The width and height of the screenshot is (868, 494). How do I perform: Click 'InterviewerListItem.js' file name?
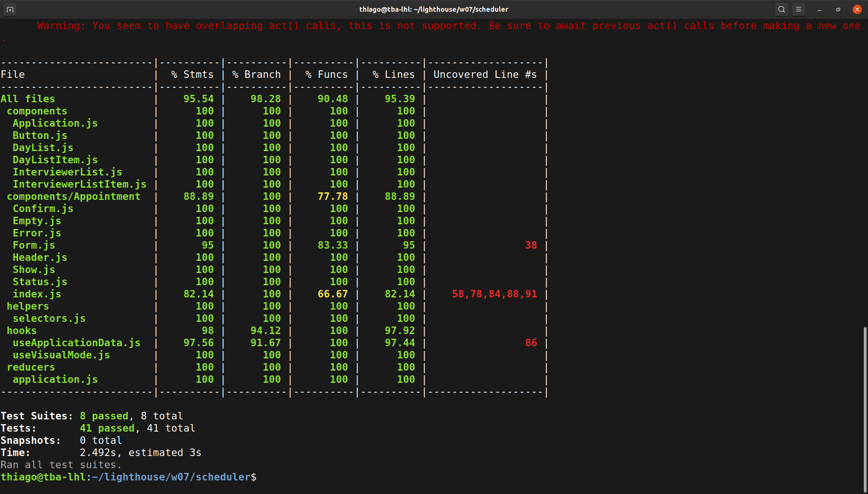pos(80,184)
